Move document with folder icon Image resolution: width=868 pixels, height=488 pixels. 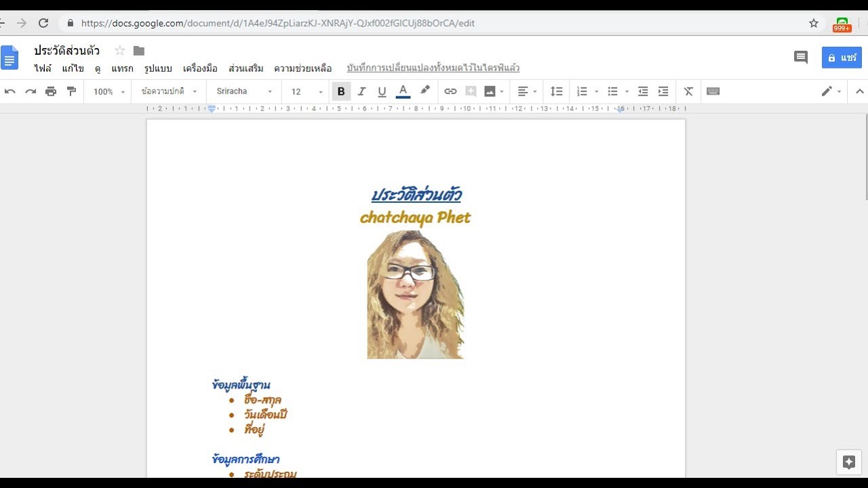pyautogui.click(x=139, y=51)
